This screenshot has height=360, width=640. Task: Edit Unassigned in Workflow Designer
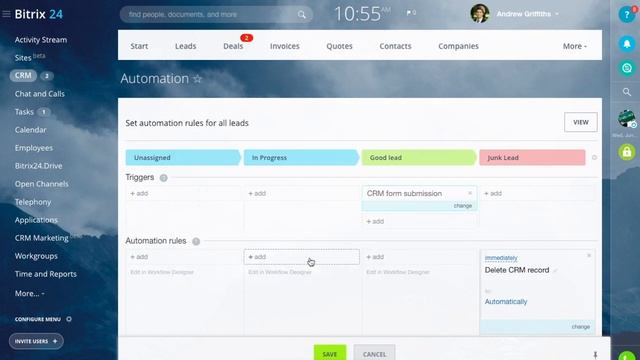point(162,272)
